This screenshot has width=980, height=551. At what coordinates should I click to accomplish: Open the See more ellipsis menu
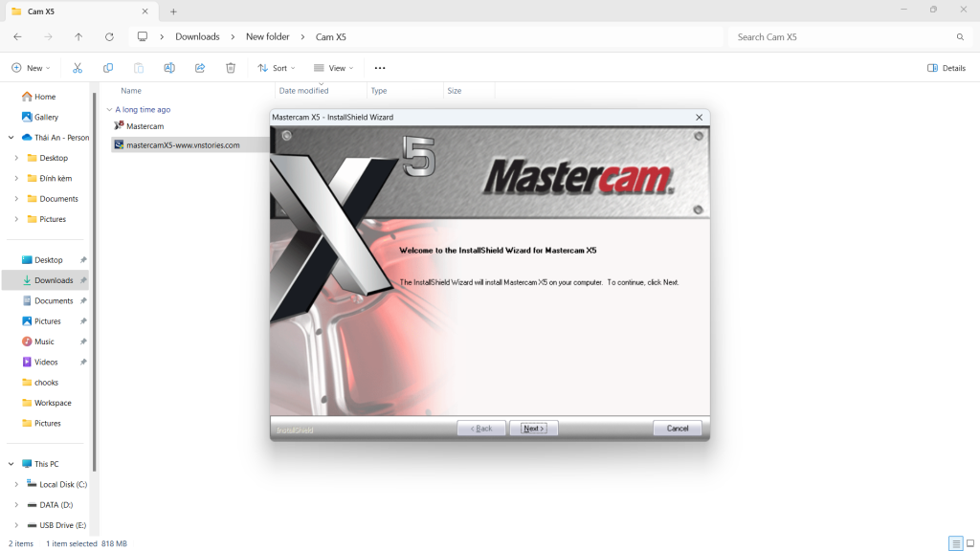click(380, 68)
